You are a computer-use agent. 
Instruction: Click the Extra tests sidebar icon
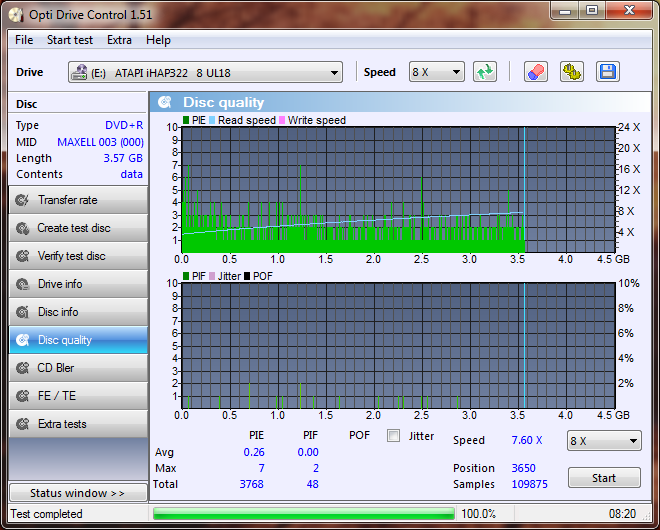[22, 424]
